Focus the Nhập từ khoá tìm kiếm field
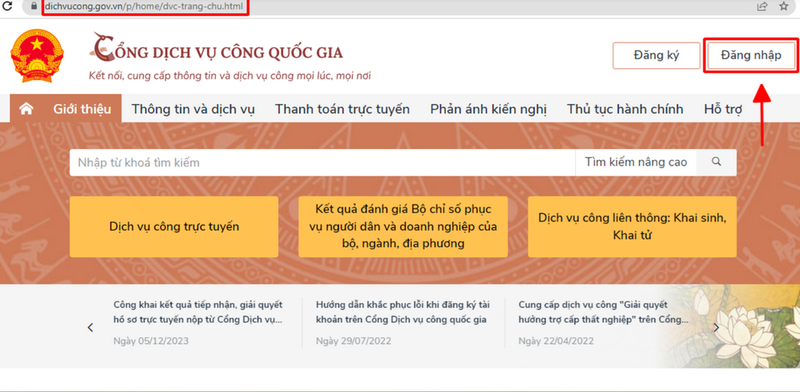 pyautogui.click(x=322, y=162)
